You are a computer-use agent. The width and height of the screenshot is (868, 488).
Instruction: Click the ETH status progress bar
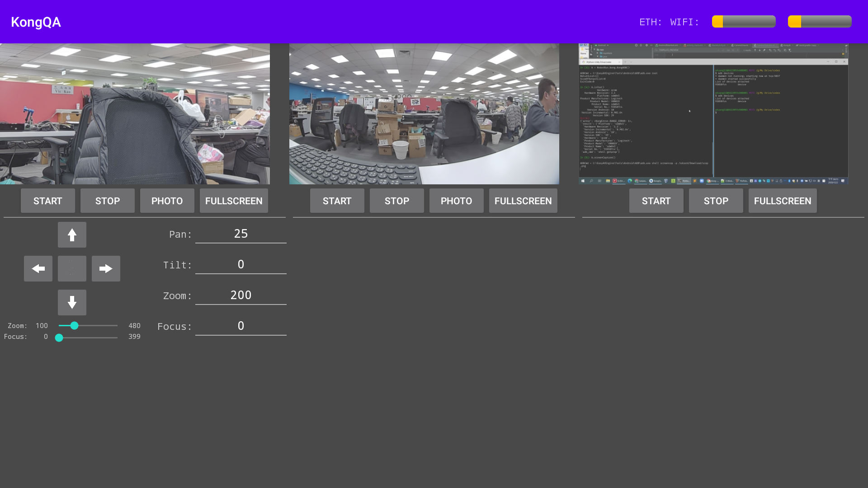(x=744, y=22)
